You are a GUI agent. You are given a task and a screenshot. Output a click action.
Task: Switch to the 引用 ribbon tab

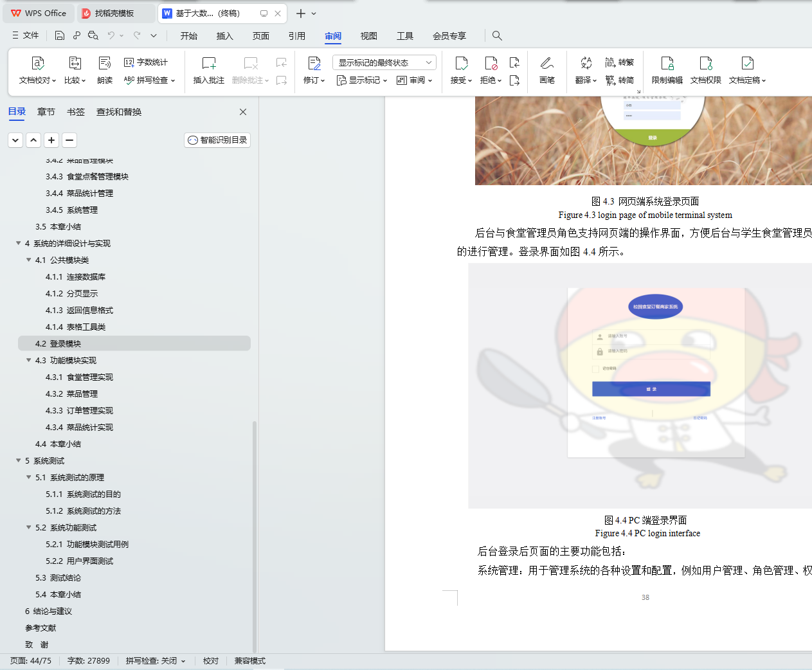click(297, 36)
